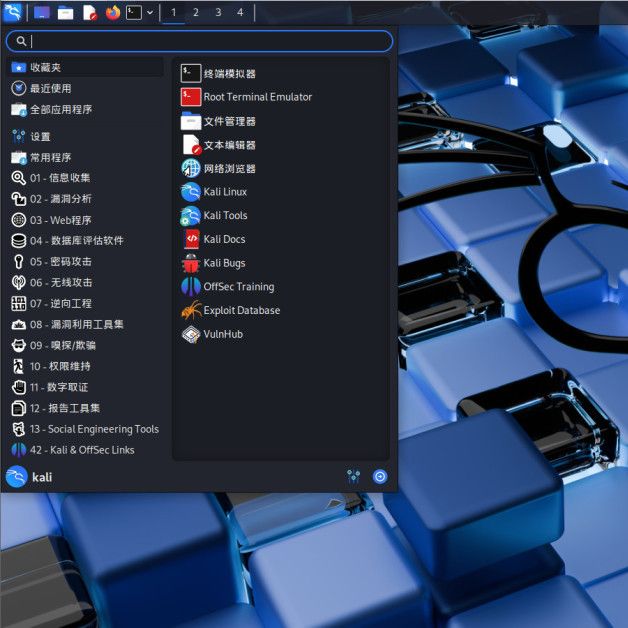Image resolution: width=628 pixels, height=628 pixels.
Task: Launch Firefox from the top panel
Action: pos(113,13)
